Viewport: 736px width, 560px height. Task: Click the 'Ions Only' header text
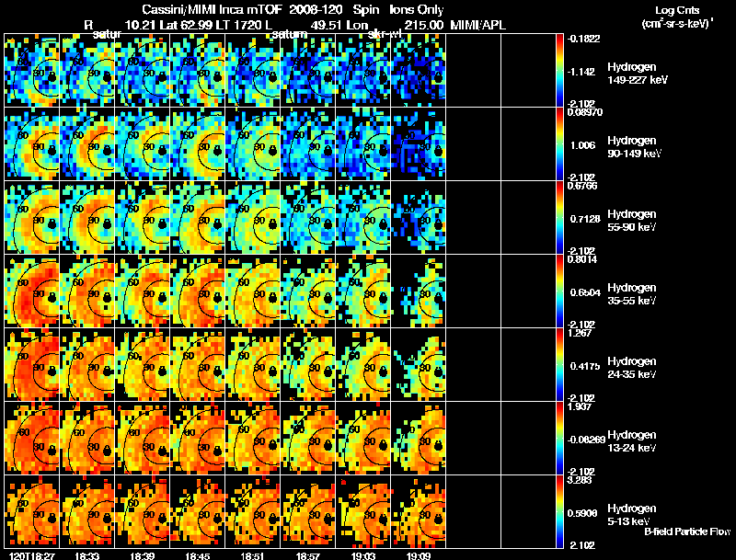tap(417, 9)
